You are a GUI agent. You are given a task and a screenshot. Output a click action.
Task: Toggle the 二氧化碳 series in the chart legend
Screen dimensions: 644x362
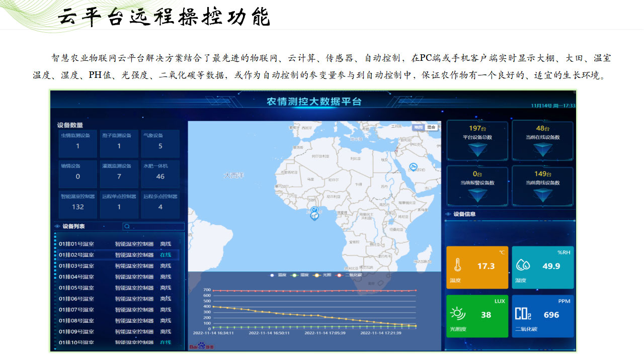coord(350,275)
